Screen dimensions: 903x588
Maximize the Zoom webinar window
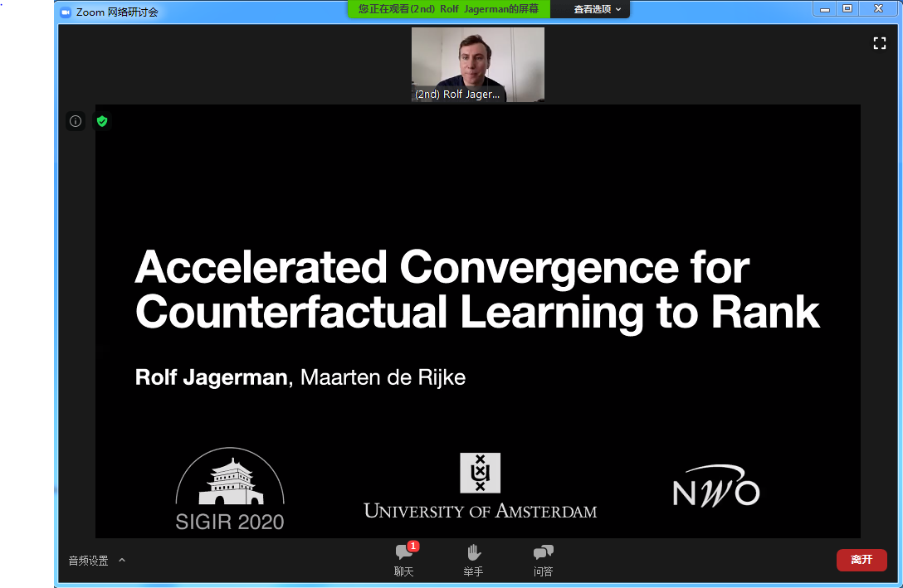(x=847, y=9)
